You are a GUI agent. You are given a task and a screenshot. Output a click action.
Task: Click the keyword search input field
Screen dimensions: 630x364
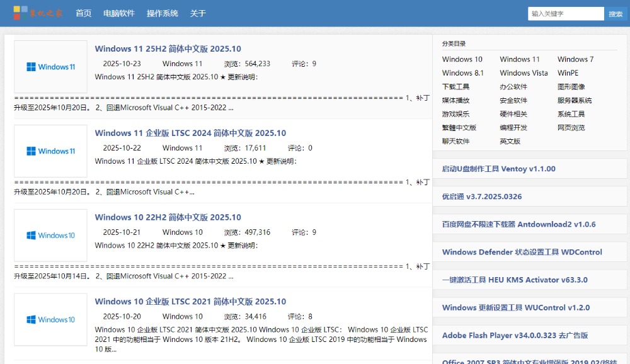(x=566, y=13)
